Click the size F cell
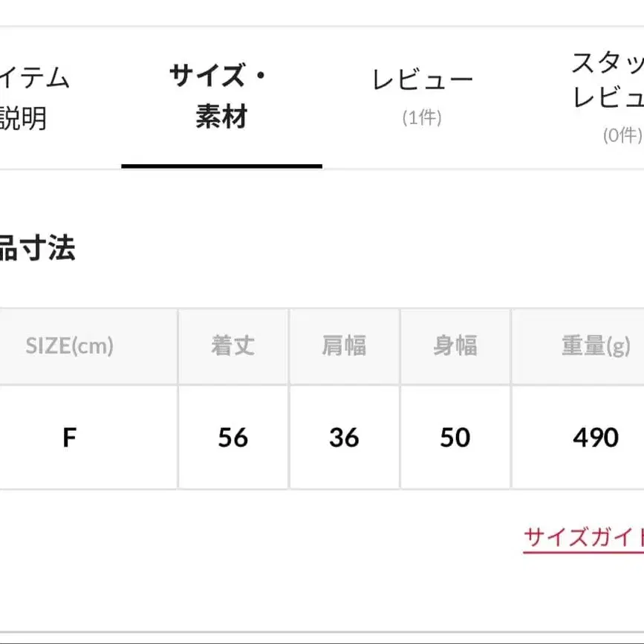This screenshot has width=644, height=644. 71,438
